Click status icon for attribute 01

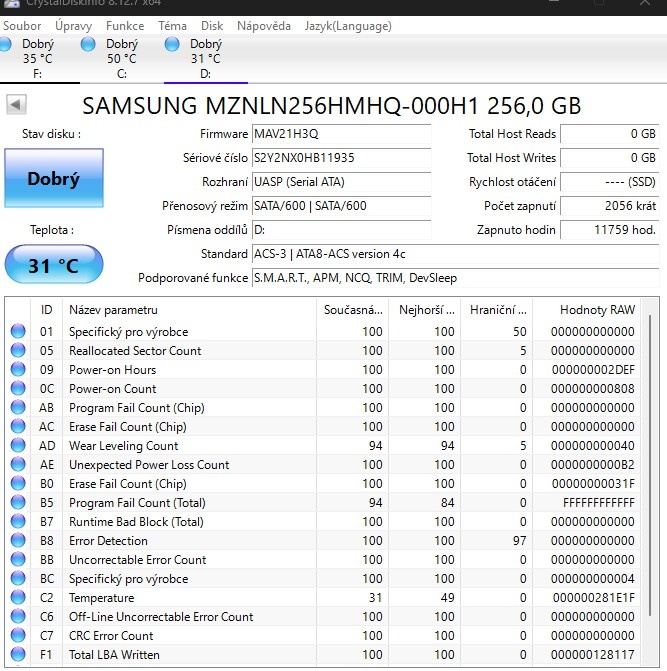click(x=18, y=331)
